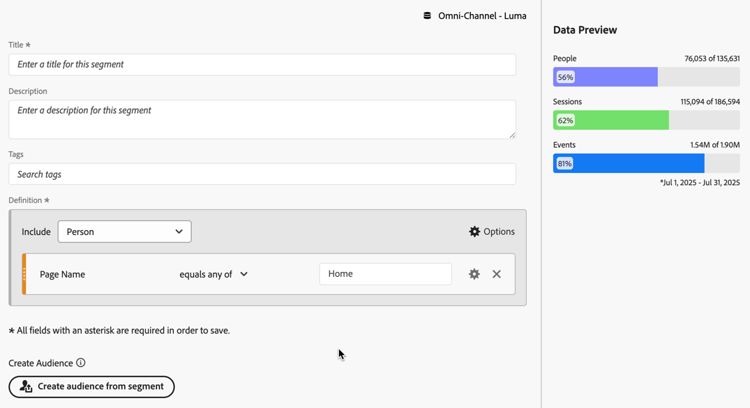Click the Options text link

[x=499, y=232]
